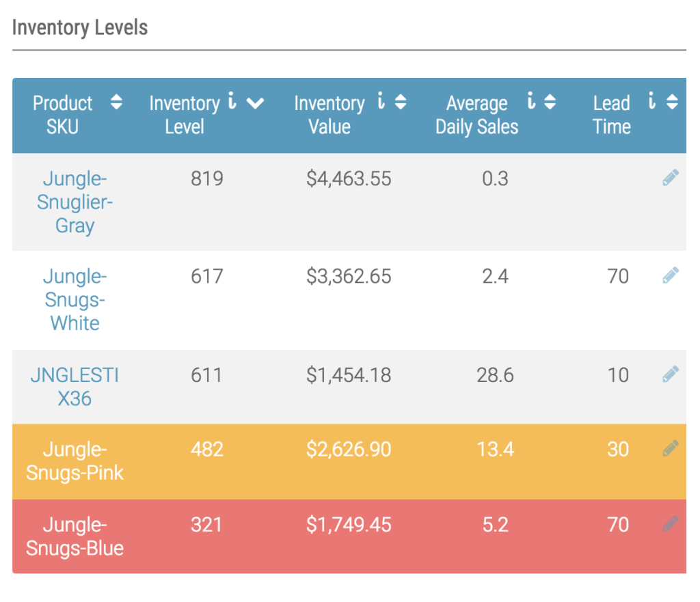Click pencil edit icon for Jungle-Snuglier-Gray row
The height and width of the screenshot is (602, 700).
[x=671, y=178]
